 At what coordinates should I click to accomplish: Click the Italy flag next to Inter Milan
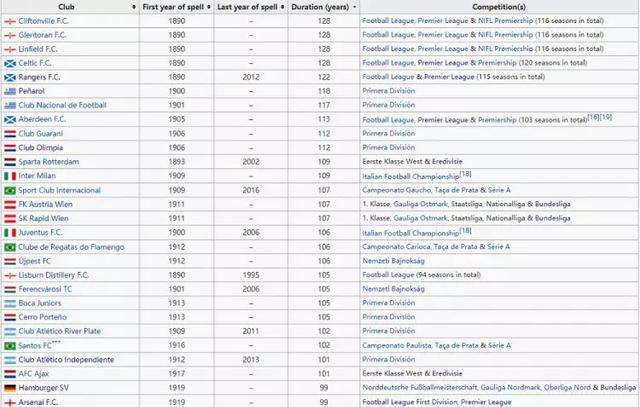pyautogui.click(x=10, y=176)
